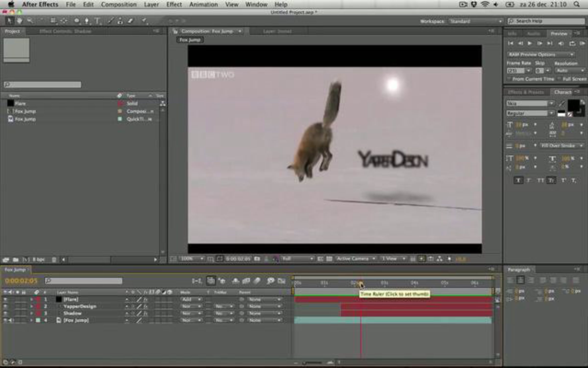Click the Fox Jump composition flowchart button

point(440,259)
